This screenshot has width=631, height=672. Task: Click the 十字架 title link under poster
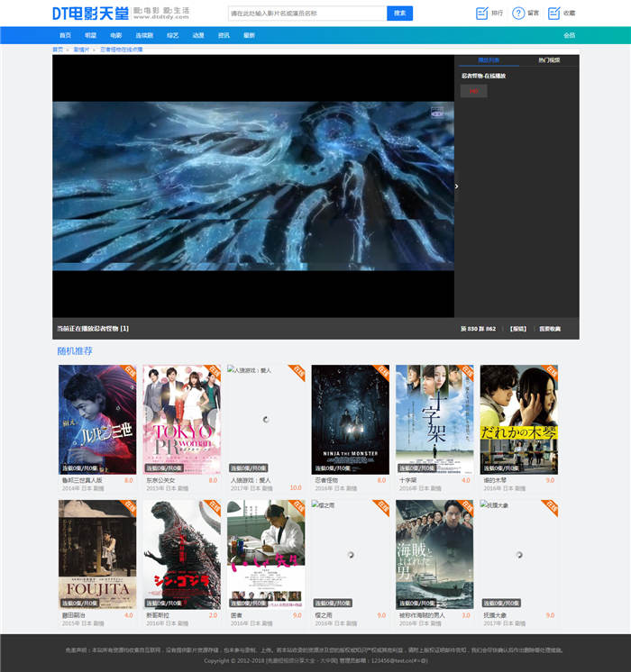click(x=407, y=480)
